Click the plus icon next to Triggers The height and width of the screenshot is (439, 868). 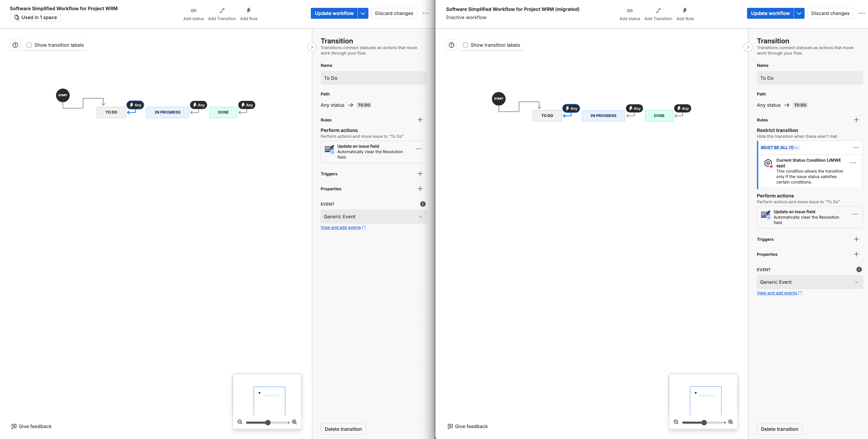point(420,174)
